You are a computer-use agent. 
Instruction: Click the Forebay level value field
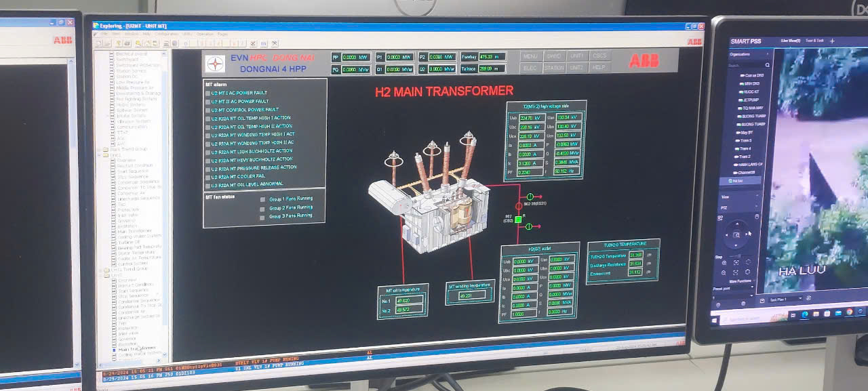(493, 57)
